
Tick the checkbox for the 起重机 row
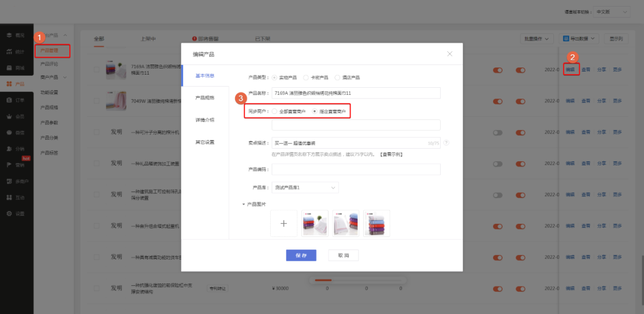point(97,226)
